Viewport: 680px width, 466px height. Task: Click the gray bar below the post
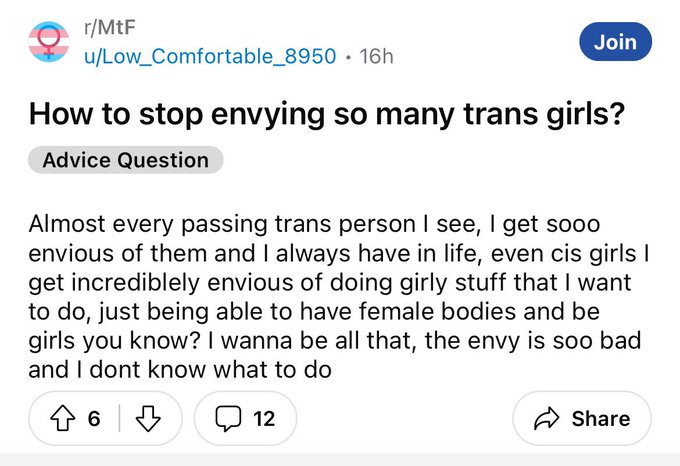340,459
